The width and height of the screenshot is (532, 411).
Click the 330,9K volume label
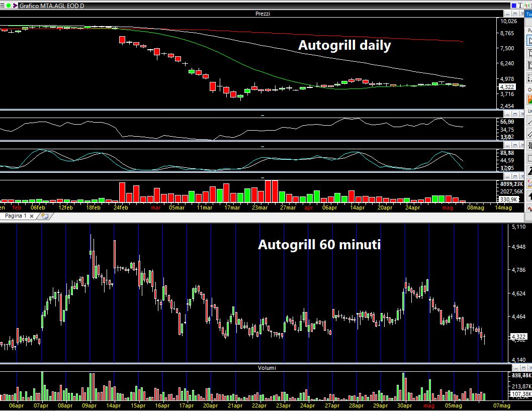[x=508, y=199]
